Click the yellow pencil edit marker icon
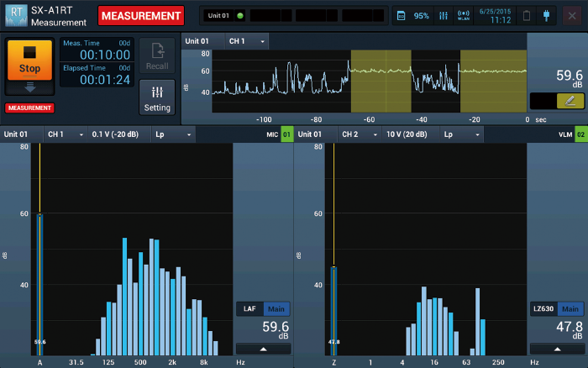The height and width of the screenshot is (368, 588). [x=570, y=101]
